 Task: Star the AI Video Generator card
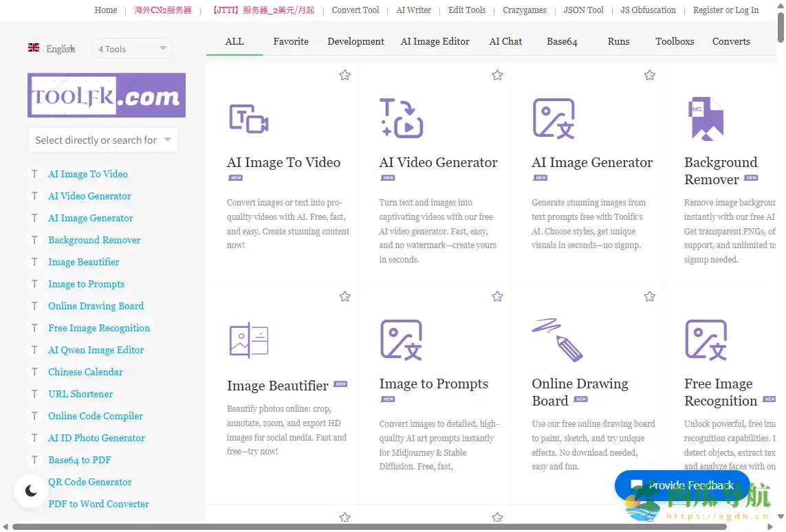pyautogui.click(x=497, y=76)
